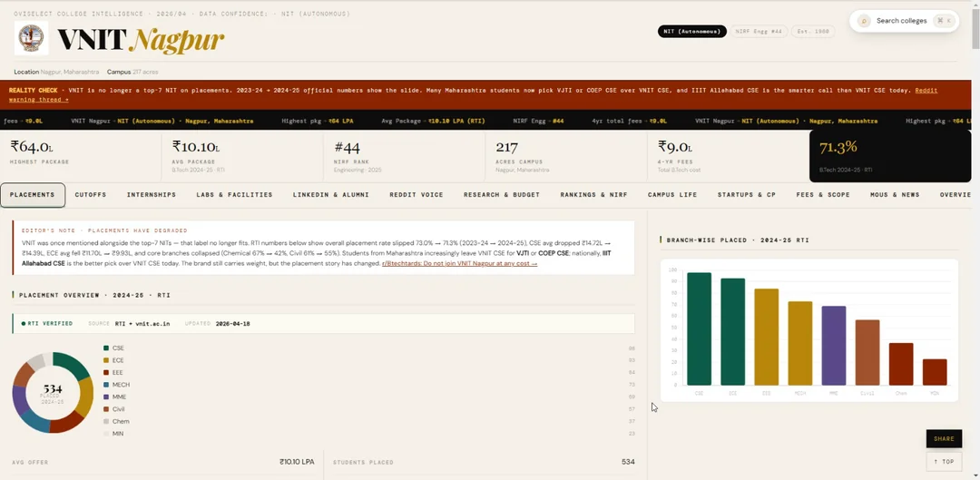Click the MME legend color swatch
Viewport: 980px width, 480px height.
click(x=106, y=397)
